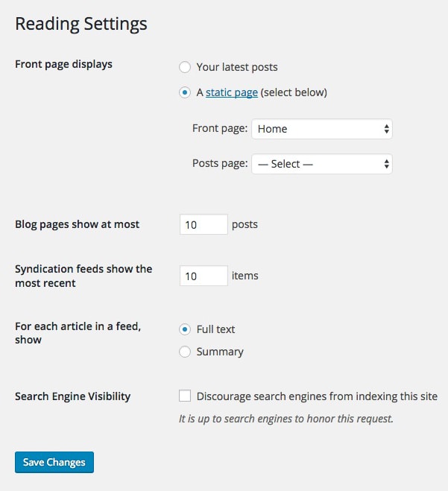Click the Reading Settings heading
Screen dimensions: 448x491
click(x=81, y=24)
